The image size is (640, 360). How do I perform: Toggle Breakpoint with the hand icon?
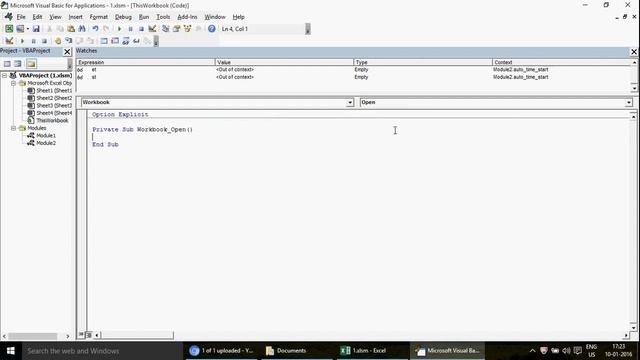click(58, 41)
